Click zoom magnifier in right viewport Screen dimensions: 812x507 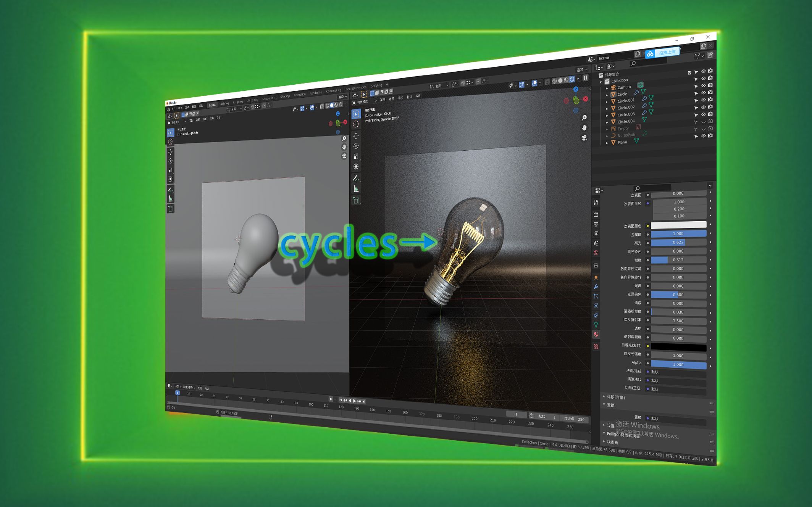584,117
